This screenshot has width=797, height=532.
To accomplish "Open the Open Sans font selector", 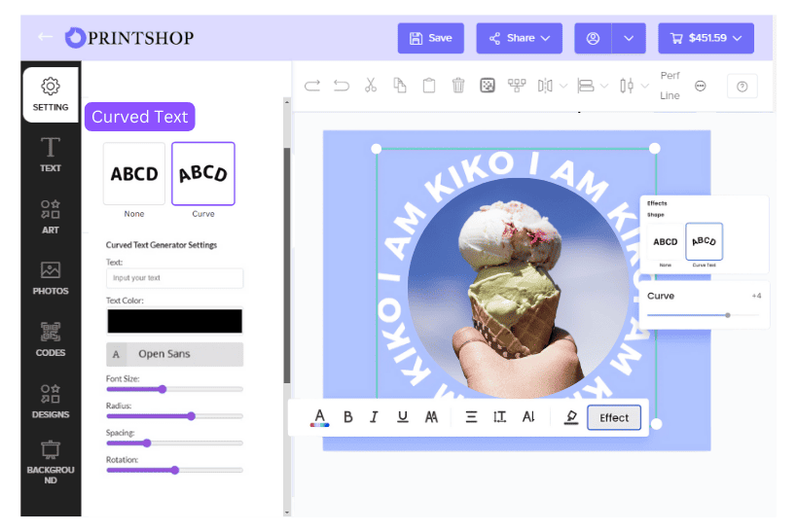I will pos(175,354).
